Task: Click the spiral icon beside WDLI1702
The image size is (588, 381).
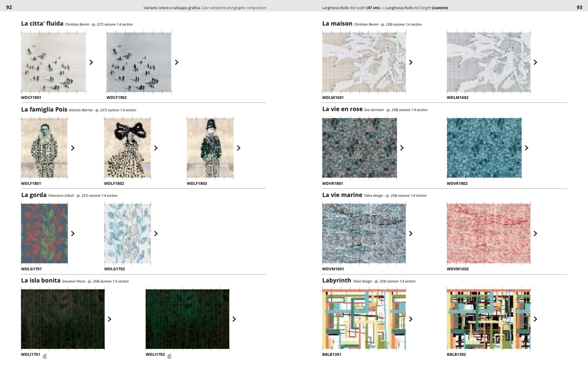Action: point(169,356)
